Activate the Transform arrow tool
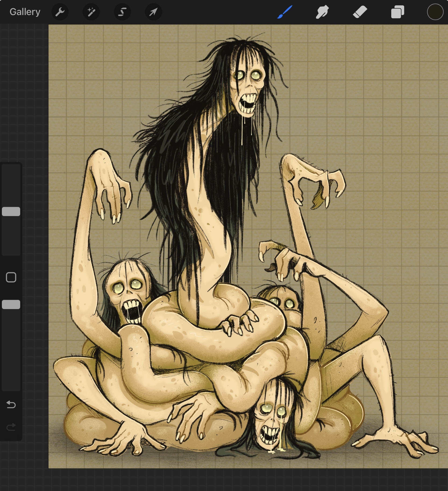The height and width of the screenshot is (491, 448). click(x=153, y=12)
